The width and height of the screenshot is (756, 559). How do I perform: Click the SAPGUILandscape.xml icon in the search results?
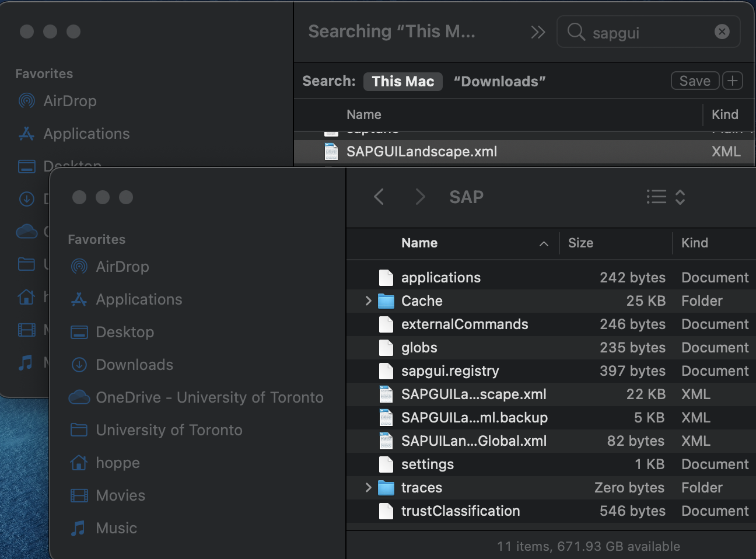331,152
